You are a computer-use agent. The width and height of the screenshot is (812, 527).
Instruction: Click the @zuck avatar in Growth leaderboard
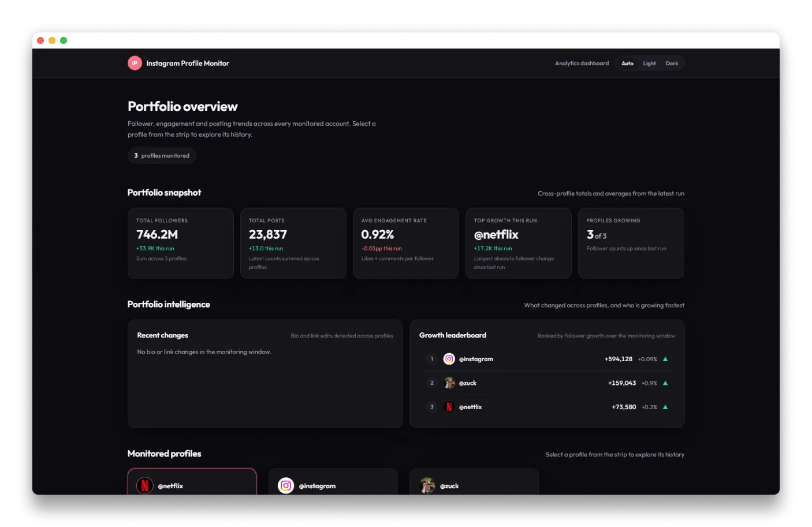pos(449,383)
